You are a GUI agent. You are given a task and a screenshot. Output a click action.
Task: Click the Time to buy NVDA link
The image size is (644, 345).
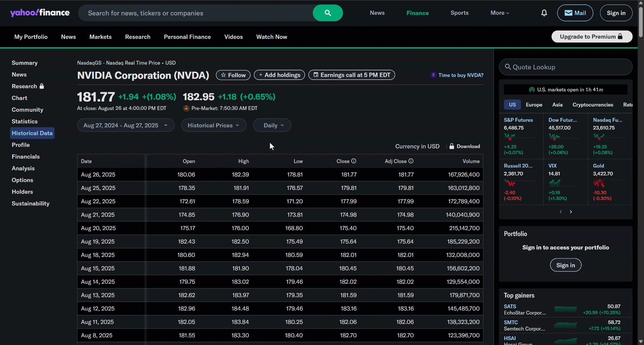click(x=461, y=75)
